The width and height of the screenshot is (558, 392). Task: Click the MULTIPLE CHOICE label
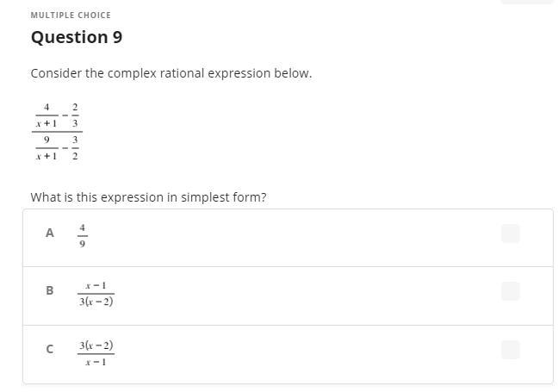tap(71, 16)
